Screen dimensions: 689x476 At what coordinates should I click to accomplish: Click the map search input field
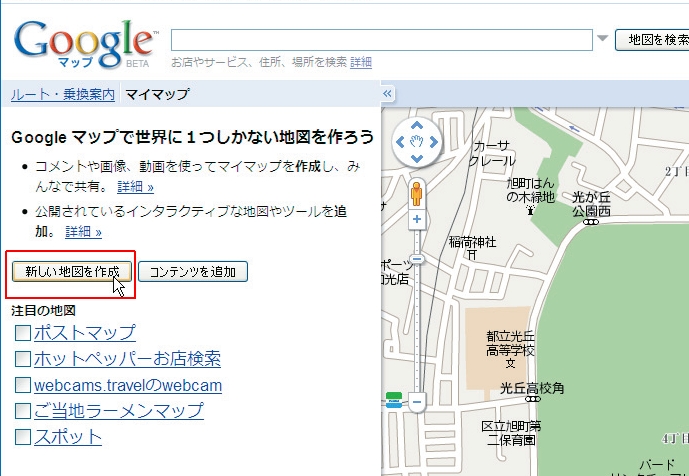coord(381,40)
